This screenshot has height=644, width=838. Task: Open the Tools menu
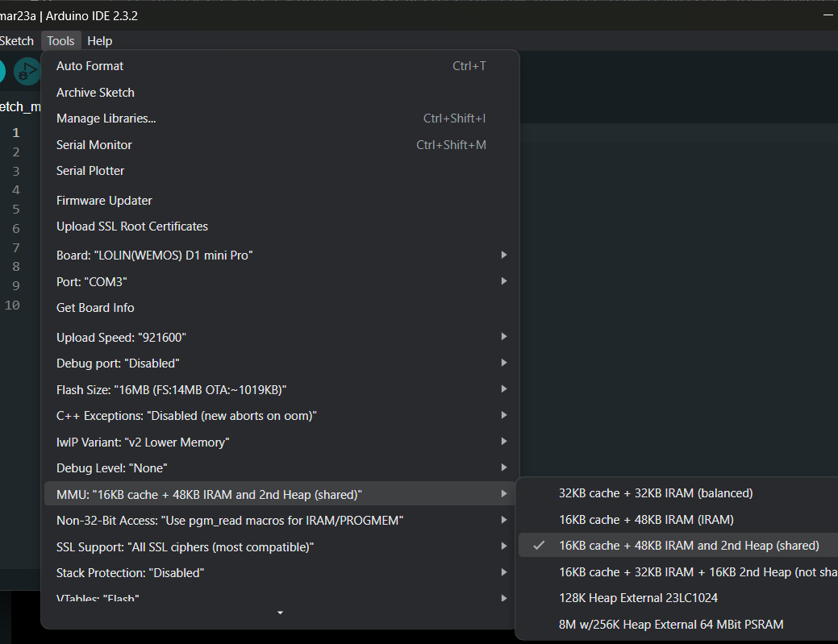(x=61, y=41)
